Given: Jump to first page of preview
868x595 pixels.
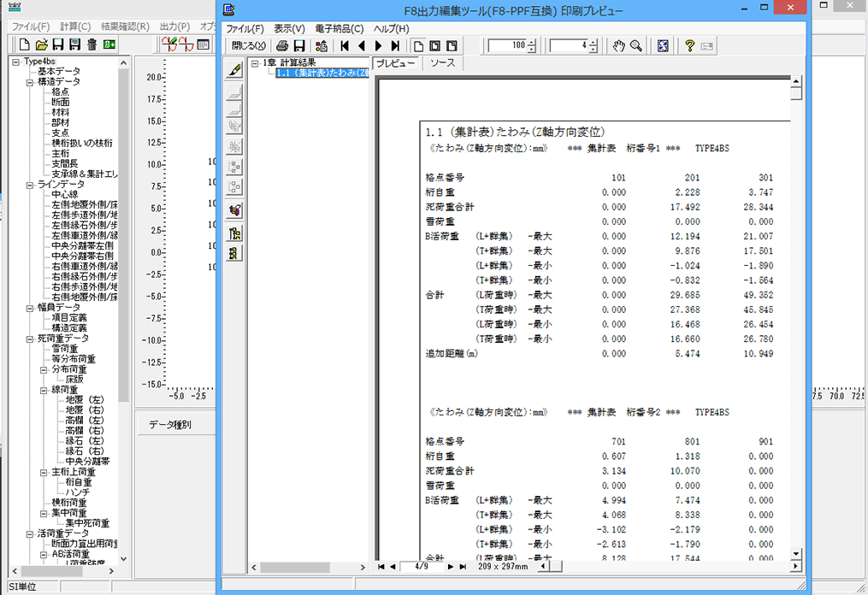Looking at the screenshot, I should coord(345,46).
